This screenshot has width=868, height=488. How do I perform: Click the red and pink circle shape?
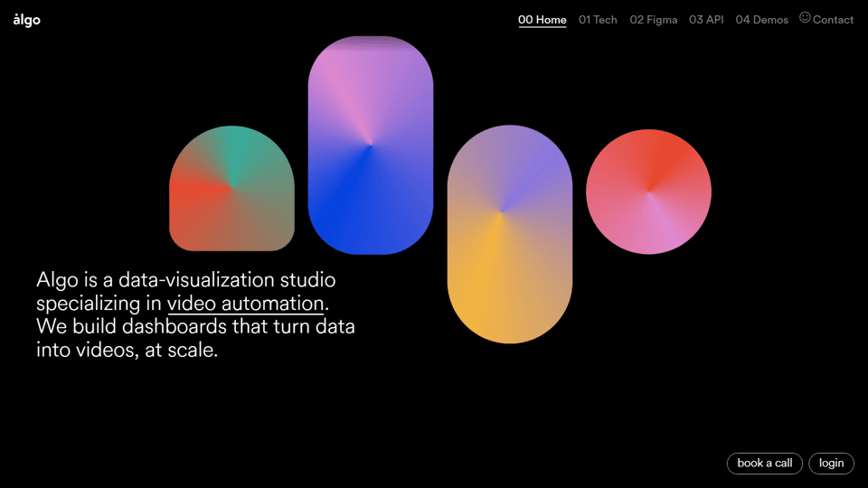[649, 192]
